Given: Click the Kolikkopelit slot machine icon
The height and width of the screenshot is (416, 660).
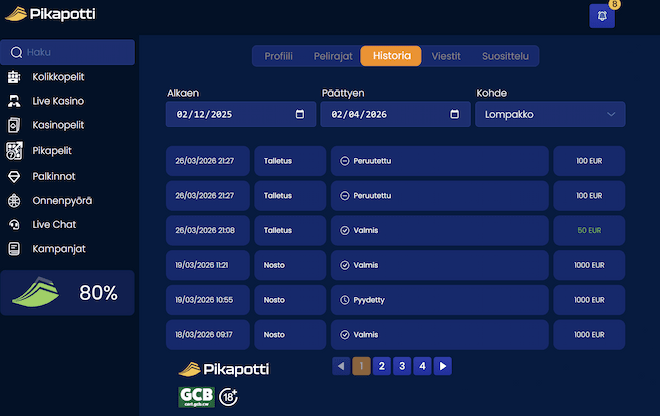Looking at the screenshot, I should [x=14, y=77].
